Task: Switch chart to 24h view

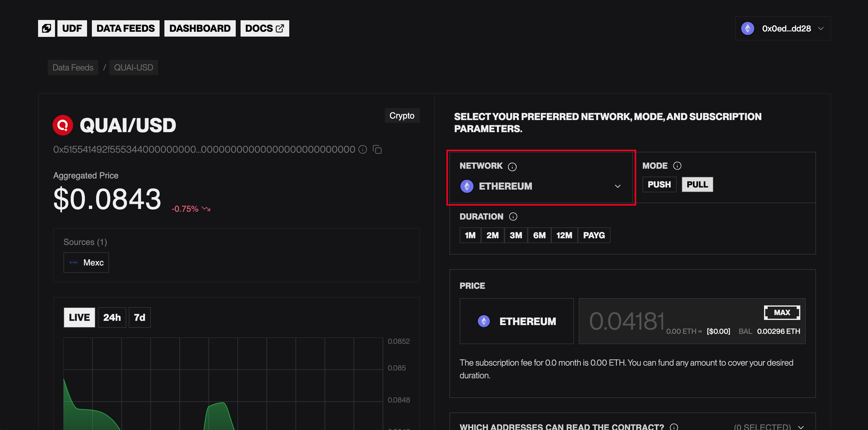Action: click(112, 317)
